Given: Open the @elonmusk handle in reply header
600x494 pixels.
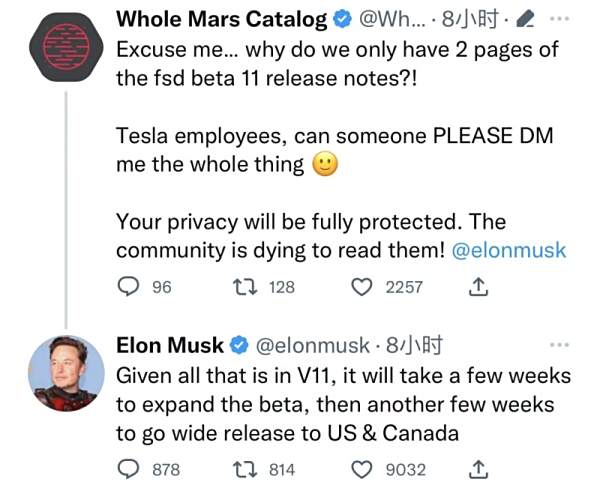Looking at the screenshot, I should click(311, 347).
